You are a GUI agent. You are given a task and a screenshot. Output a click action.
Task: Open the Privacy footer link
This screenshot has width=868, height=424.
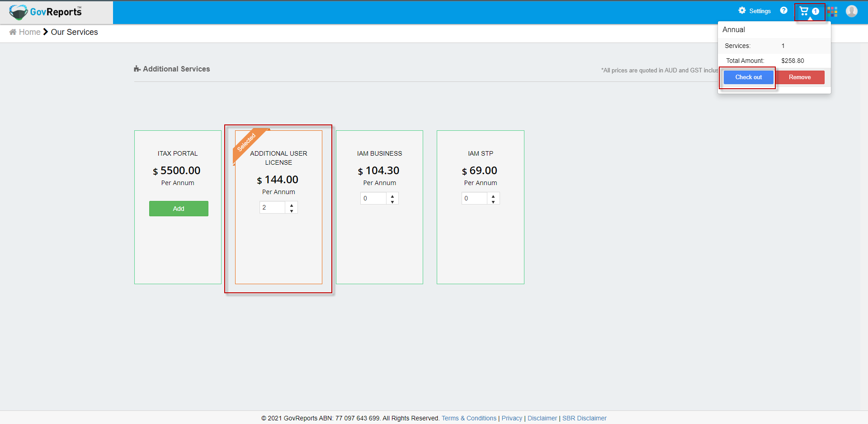pyautogui.click(x=512, y=418)
